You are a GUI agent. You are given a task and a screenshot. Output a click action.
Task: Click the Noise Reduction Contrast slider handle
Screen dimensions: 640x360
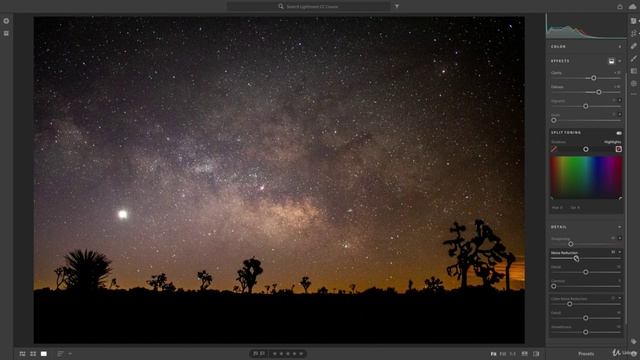[x=554, y=287]
